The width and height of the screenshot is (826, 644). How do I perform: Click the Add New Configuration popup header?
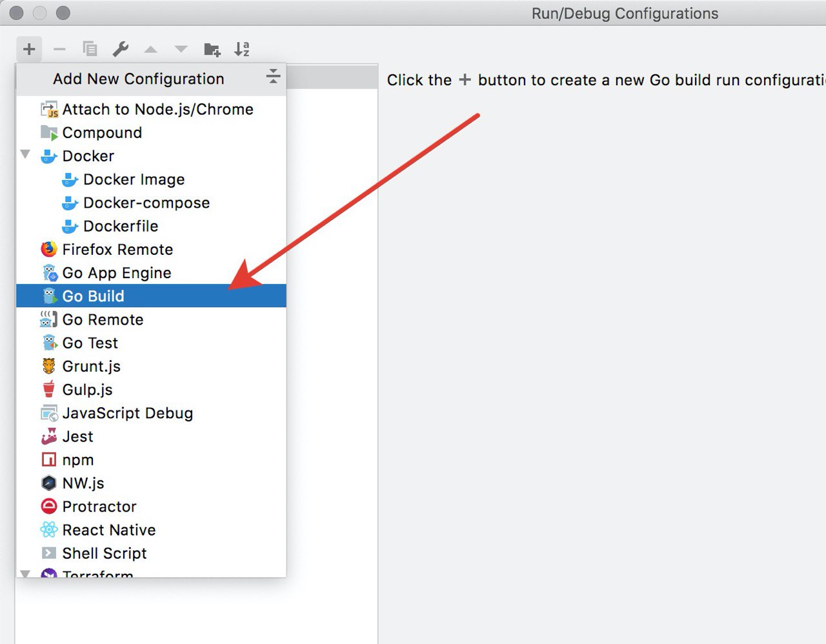tap(151, 79)
